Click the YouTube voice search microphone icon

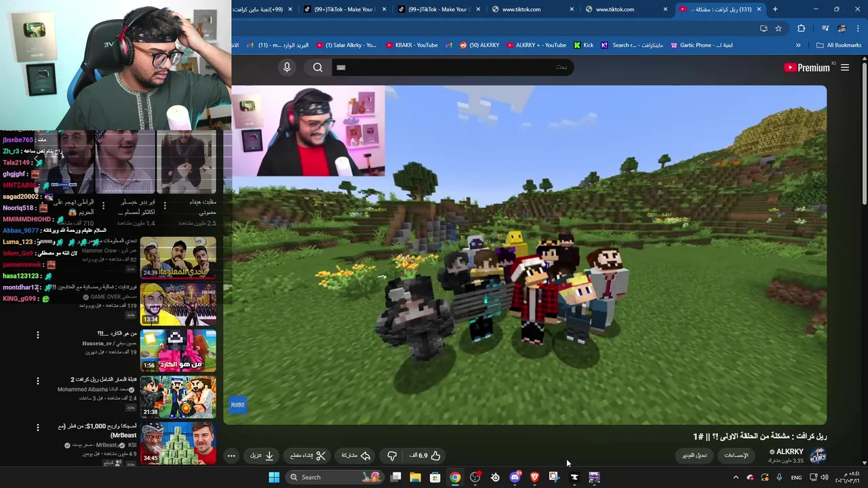click(x=287, y=67)
